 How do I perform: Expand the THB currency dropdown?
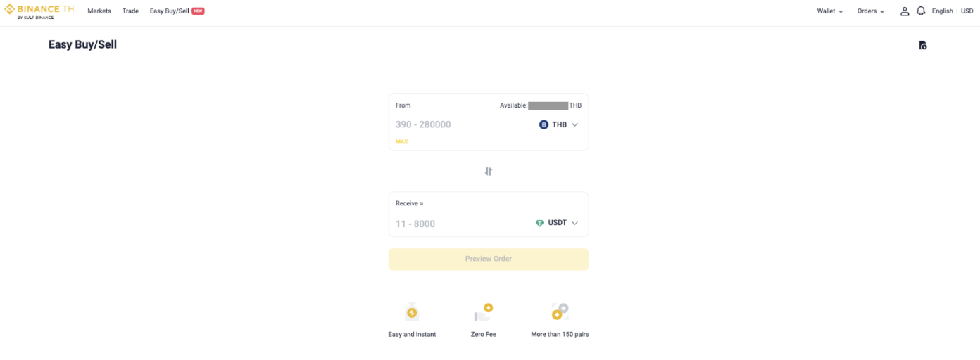point(574,124)
